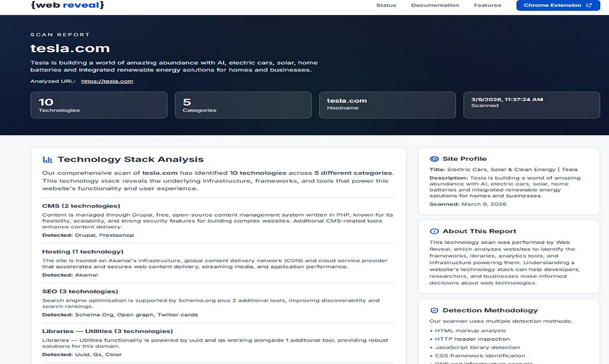Open the analyzed URL https://tesla.com link
Image resolution: width=609 pixels, height=364 pixels.
click(107, 81)
